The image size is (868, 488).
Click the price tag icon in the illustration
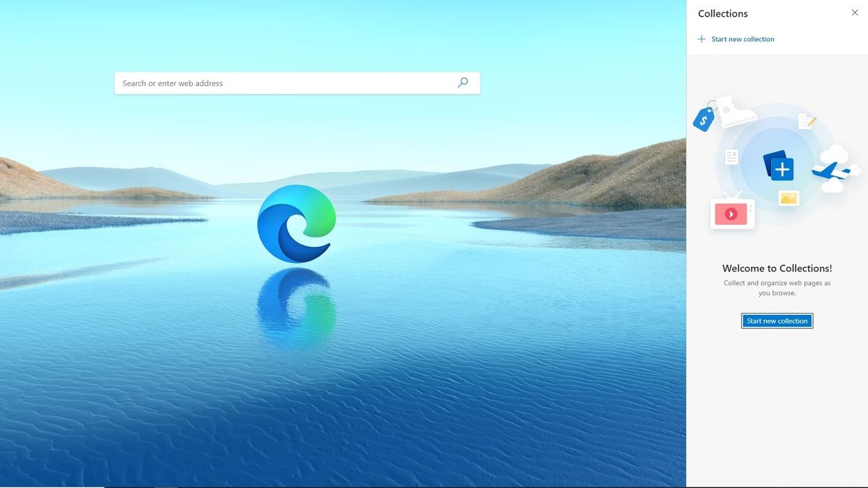(705, 118)
